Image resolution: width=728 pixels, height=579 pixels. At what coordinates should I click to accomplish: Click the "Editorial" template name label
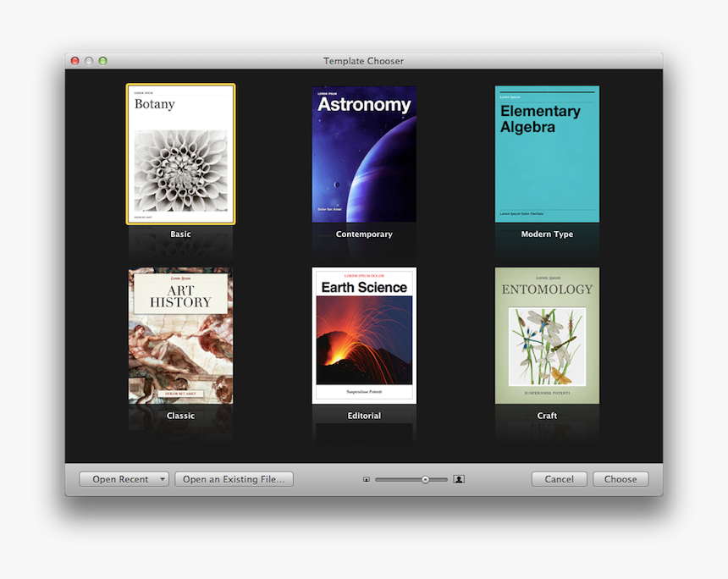tap(364, 416)
